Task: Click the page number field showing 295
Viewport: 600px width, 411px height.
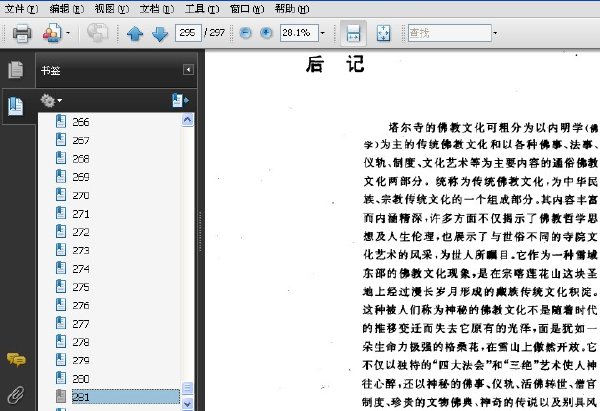Action: click(x=188, y=33)
